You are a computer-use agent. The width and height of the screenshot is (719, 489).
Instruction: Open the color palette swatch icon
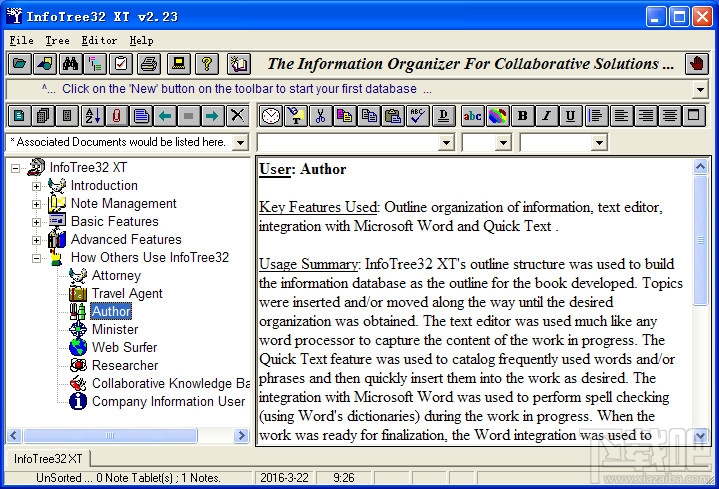pos(498,116)
